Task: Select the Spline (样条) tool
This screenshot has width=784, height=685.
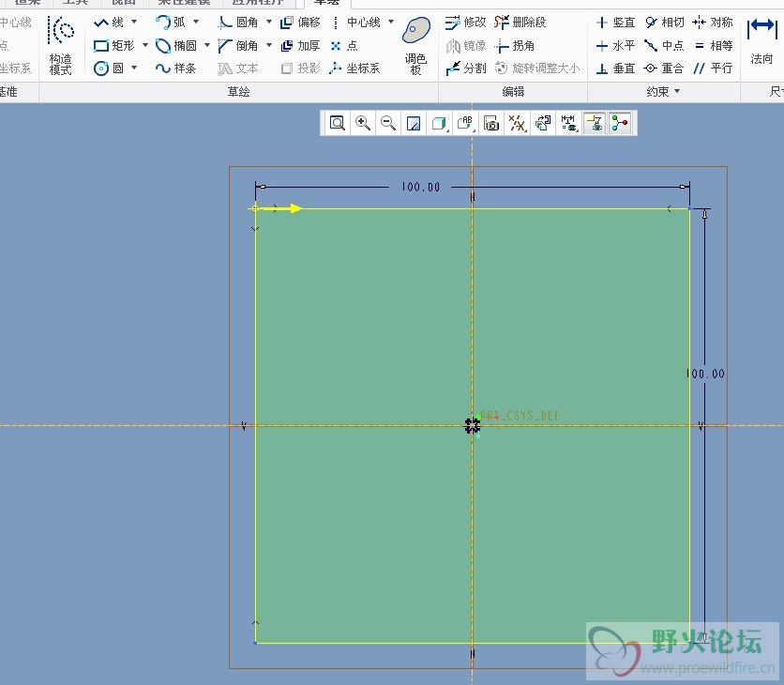Action: click(176, 68)
